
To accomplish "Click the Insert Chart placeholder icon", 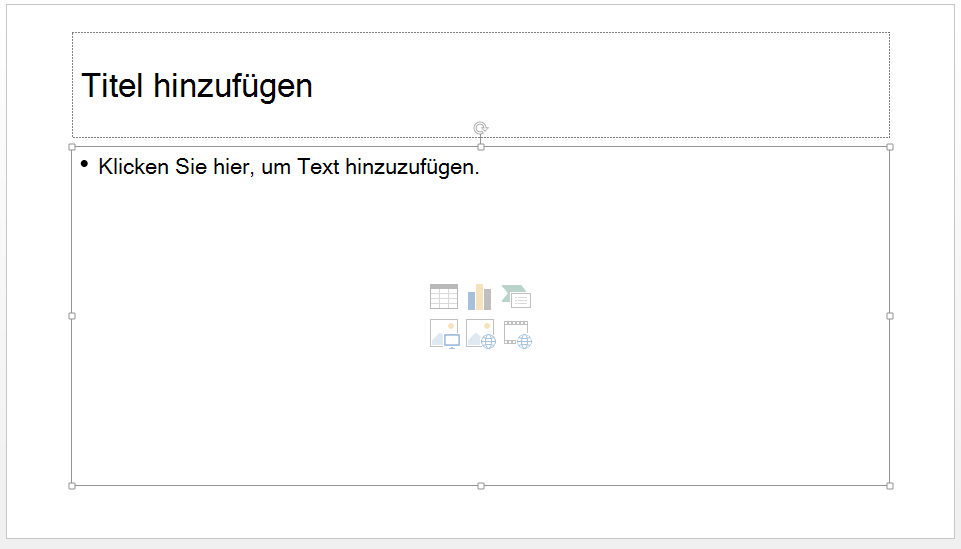I will click(479, 297).
